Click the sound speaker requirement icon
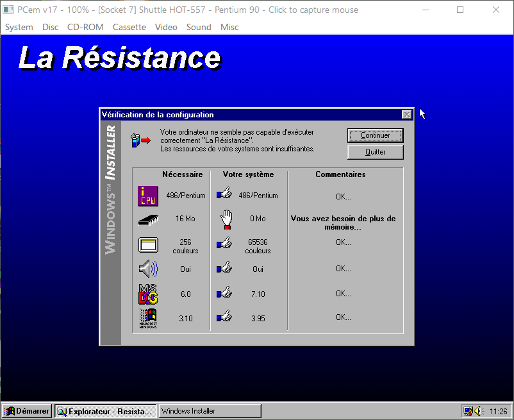 coord(147,269)
